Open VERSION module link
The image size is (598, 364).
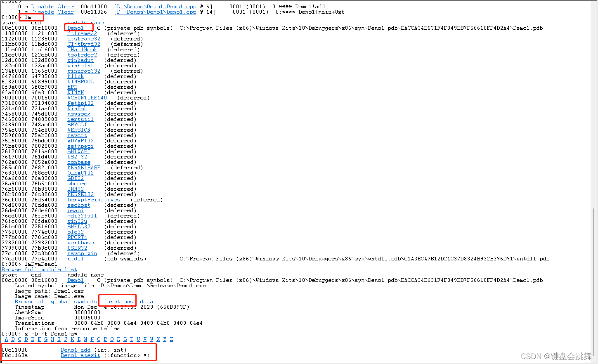[79, 130]
